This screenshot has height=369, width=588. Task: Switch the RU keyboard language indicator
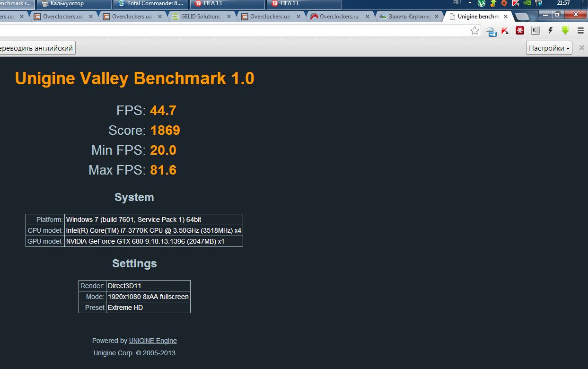click(457, 3)
